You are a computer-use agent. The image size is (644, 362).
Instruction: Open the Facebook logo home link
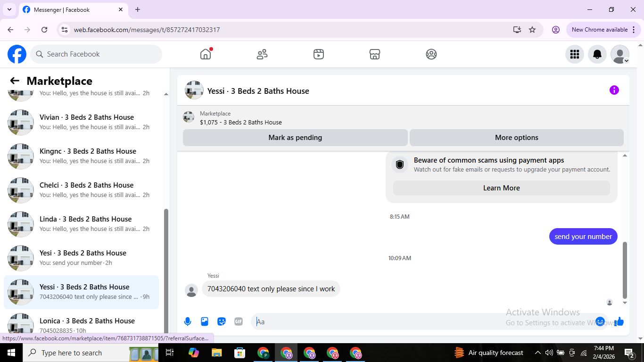coord(17,54)
